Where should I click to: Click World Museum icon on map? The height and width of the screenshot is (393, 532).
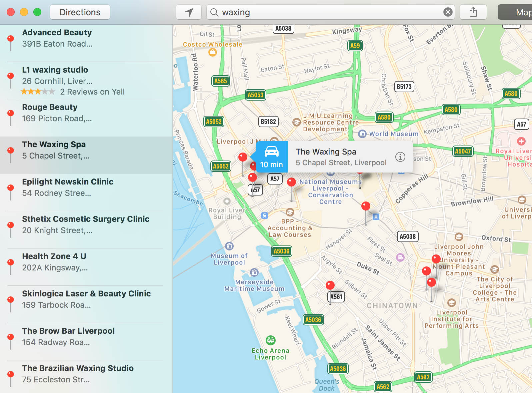[x=362, y=134]
